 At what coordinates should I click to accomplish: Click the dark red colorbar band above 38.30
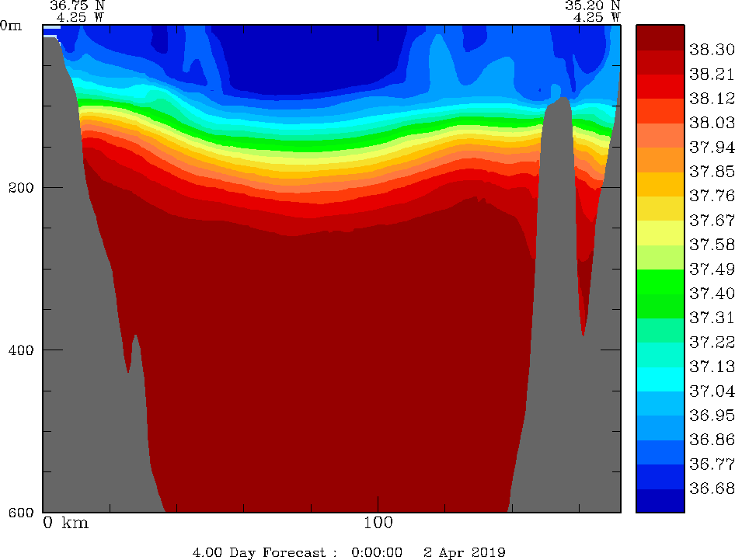coord(660,37)
